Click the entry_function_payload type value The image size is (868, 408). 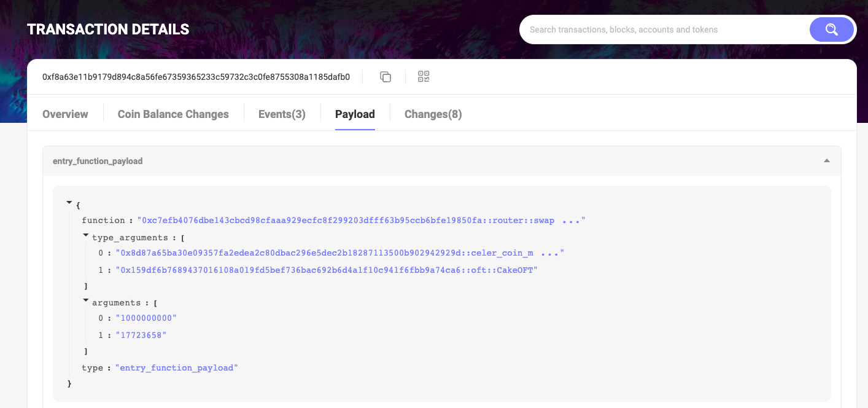coord(176,367)
